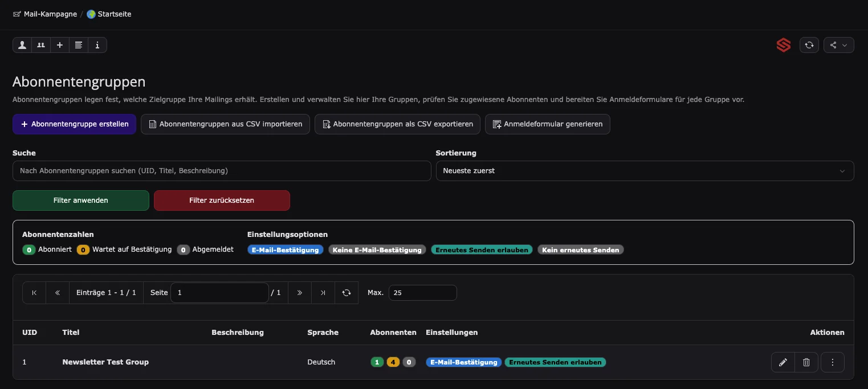Reload the page using top-right refresh icon
The width and height of the screenshot is (868, 389).
[x=809, y=45]
